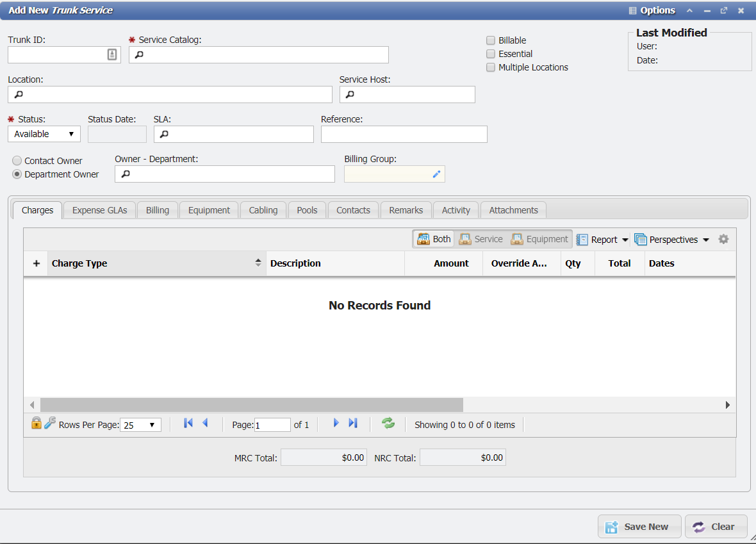
Task: Switch to the Expense GLAs tab
Action: click(x=99, y=210)
